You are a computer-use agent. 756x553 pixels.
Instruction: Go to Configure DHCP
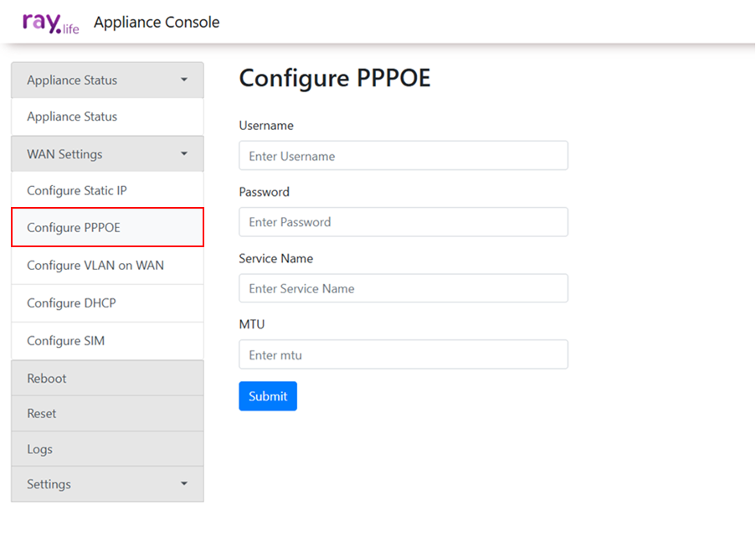click(x=71, y=303)
